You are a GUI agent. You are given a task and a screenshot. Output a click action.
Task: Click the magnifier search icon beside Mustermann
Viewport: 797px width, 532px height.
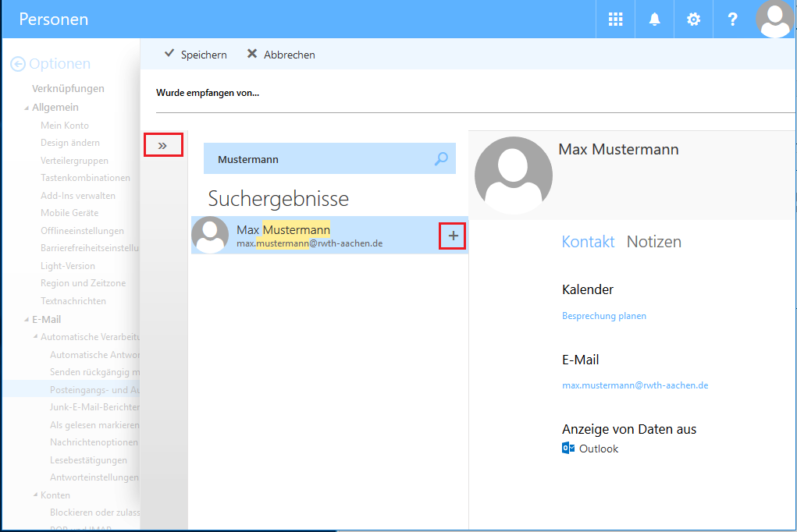click(440, 158)
